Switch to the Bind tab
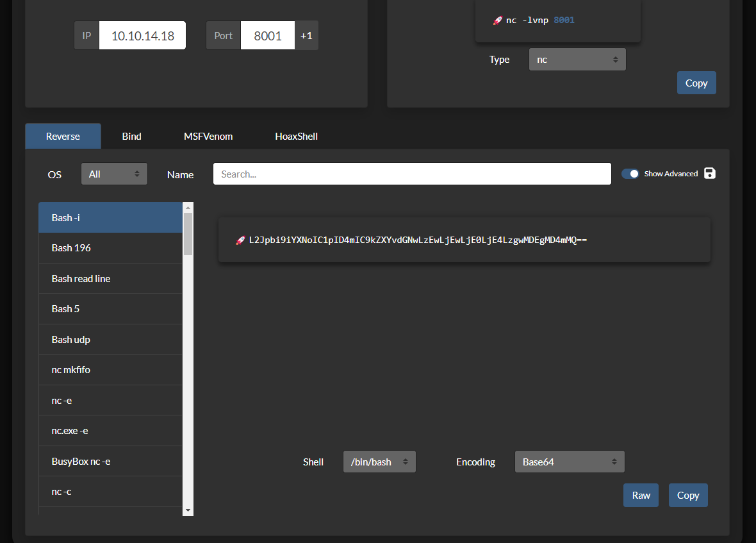This screenshot has width=756, height=543. (x=131, y=137)
